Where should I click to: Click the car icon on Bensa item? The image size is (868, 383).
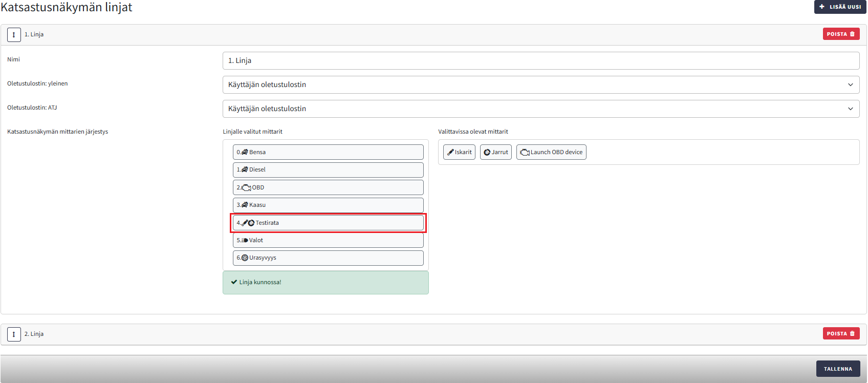click(x=245, y=152)
